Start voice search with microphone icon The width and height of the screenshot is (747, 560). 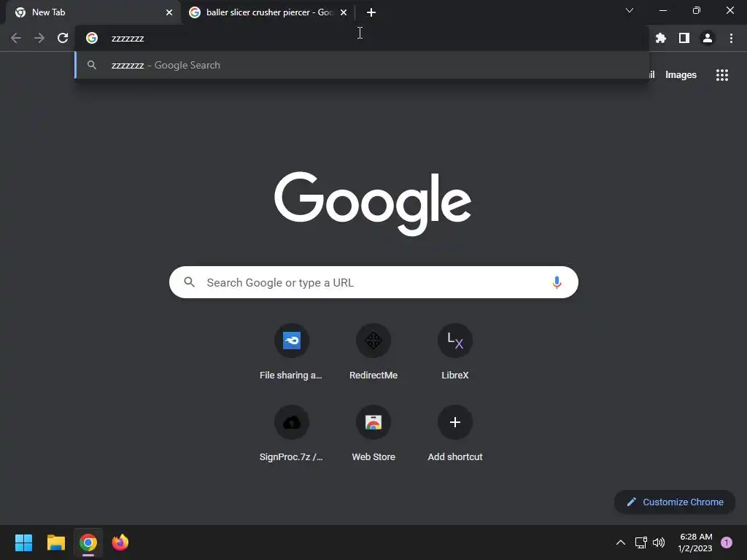pos(557,282)
